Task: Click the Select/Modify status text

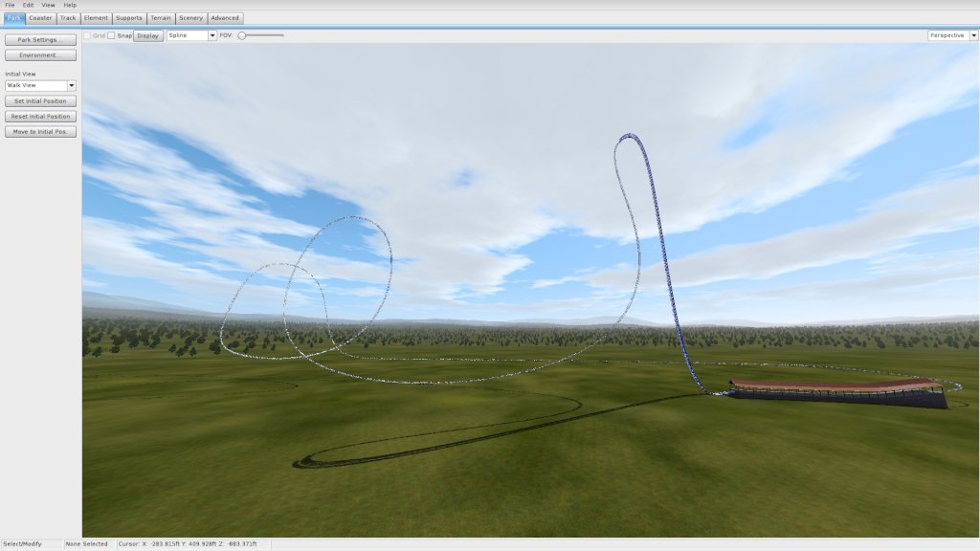Action: pos(23,544)
